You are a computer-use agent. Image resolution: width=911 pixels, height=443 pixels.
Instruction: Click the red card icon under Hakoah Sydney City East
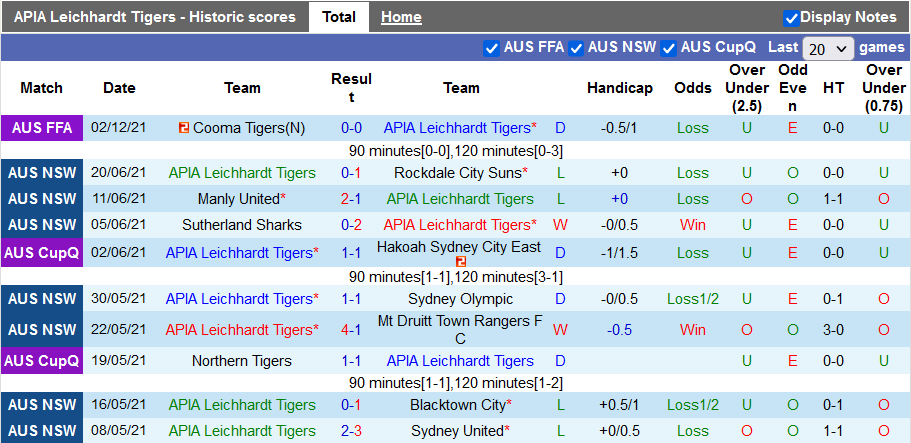[461, 262]
